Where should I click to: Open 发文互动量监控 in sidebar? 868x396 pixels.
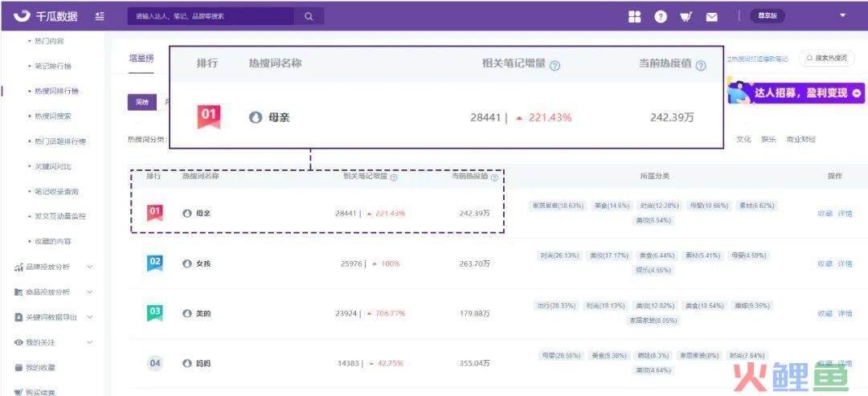tap(60, 217)
